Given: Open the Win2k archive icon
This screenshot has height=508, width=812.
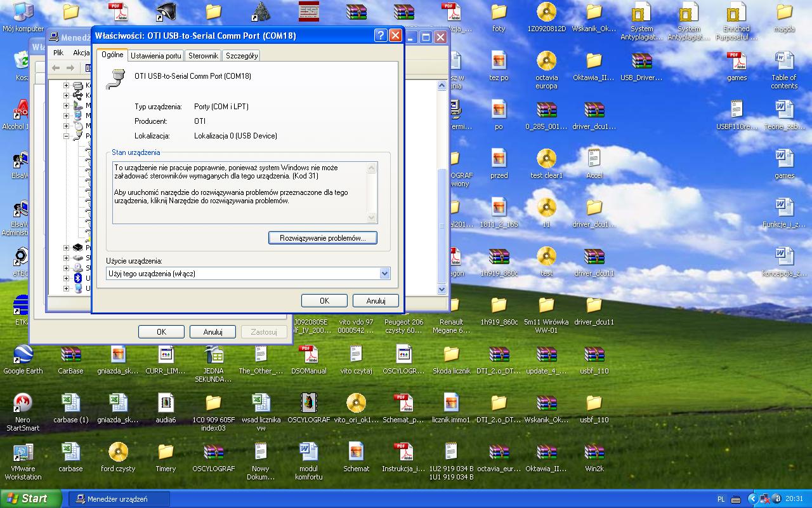Looking at the screenshot, I should (594, 457).
